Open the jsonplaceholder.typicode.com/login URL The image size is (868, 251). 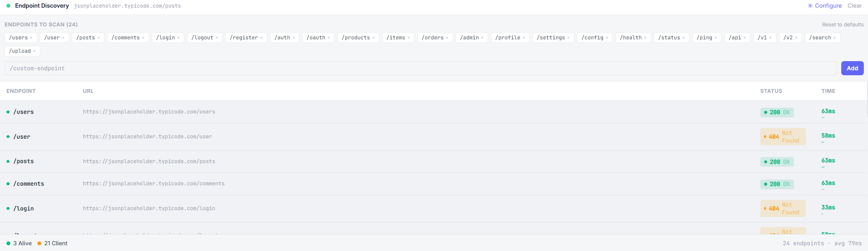(149, 209)
